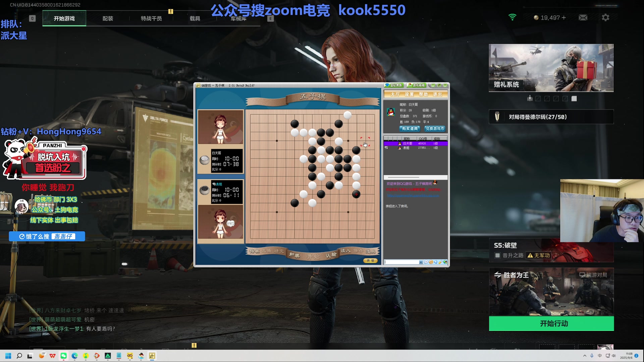Click the penguin avatar in player info
The width and height of the screenshot is (644, 362).
coord(391,112)
